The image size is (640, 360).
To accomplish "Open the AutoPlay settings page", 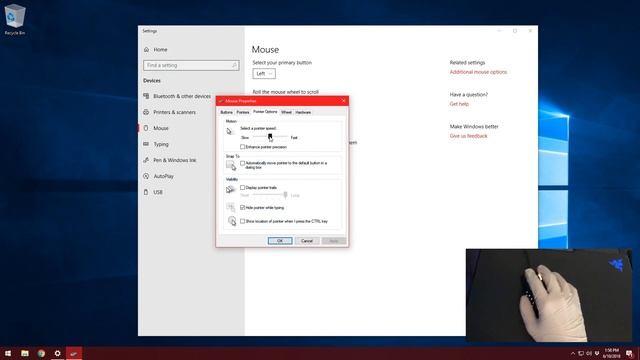I will pyautogui.click(x=163, y=176).
